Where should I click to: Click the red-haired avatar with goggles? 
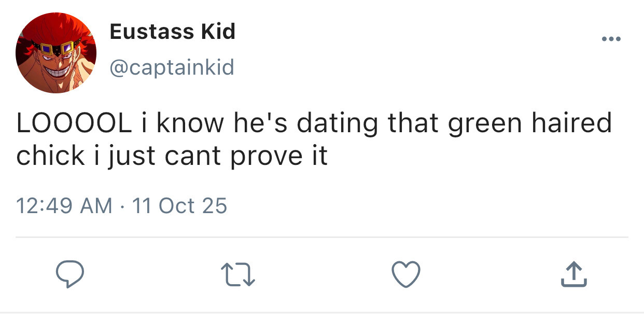click(x=56, y=53)
